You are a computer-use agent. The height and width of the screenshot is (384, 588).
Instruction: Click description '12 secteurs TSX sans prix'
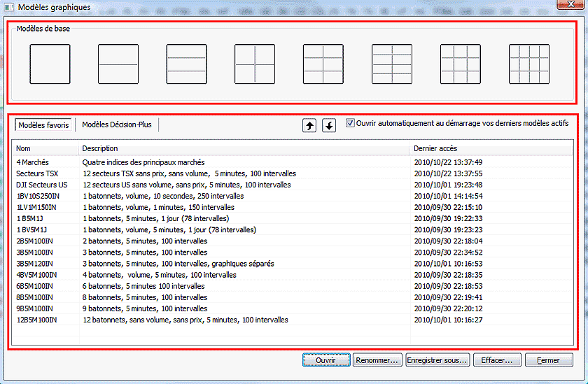(190, 173)
